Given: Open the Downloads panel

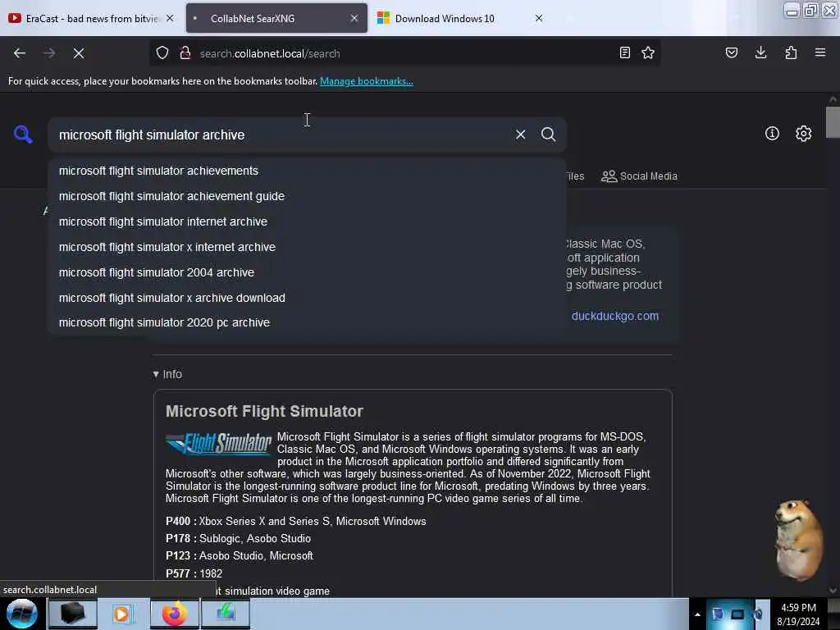Looking at the screenshot, I should [x=760, y=53].
